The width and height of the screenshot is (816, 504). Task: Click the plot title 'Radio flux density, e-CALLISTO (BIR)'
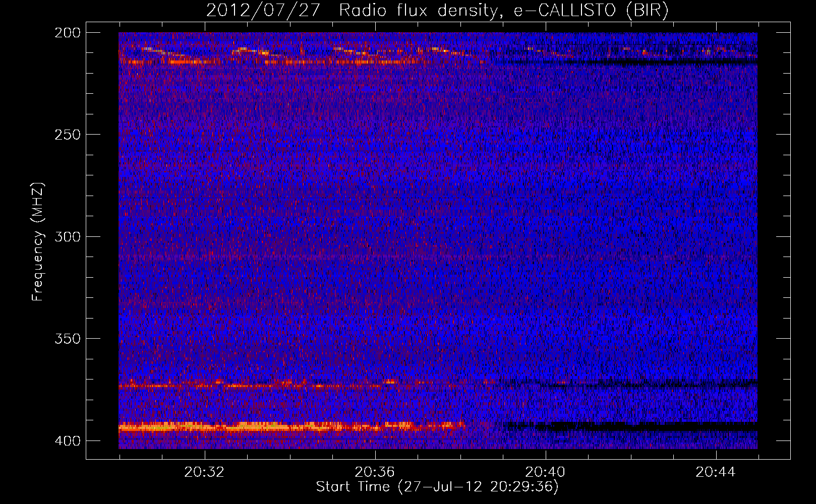(x=503, y=11)
